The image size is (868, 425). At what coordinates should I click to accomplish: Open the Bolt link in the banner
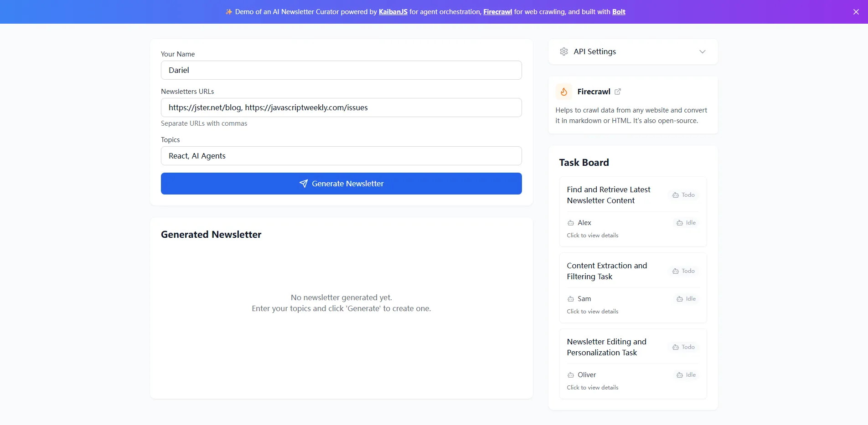click(x=618, y=12)
